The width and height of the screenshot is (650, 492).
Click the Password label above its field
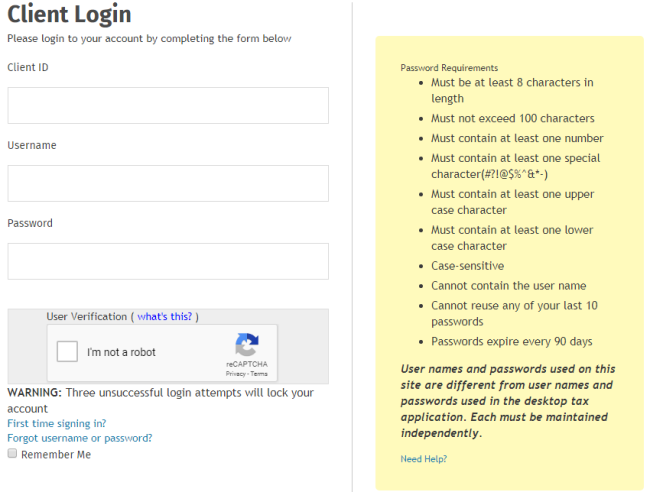coord(30,224)
